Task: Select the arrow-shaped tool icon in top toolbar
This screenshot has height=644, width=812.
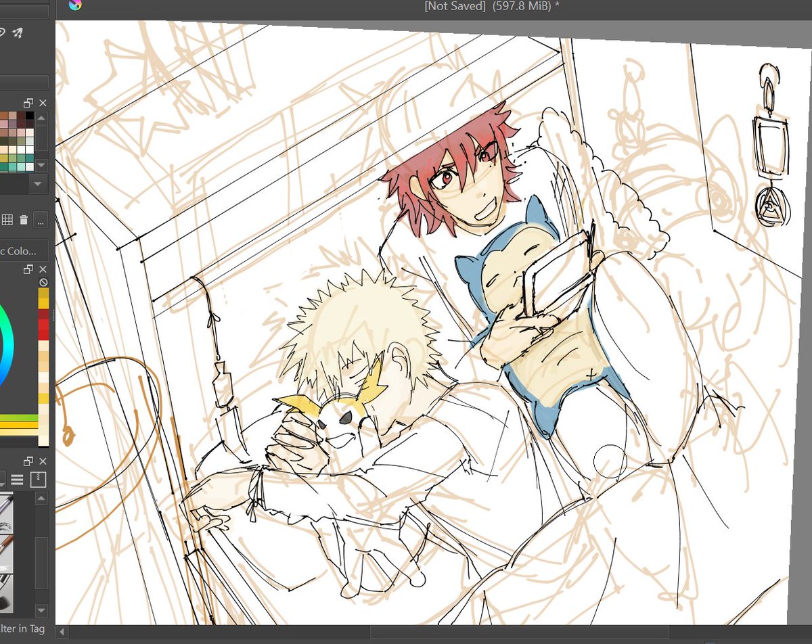Action: [18, 32]
